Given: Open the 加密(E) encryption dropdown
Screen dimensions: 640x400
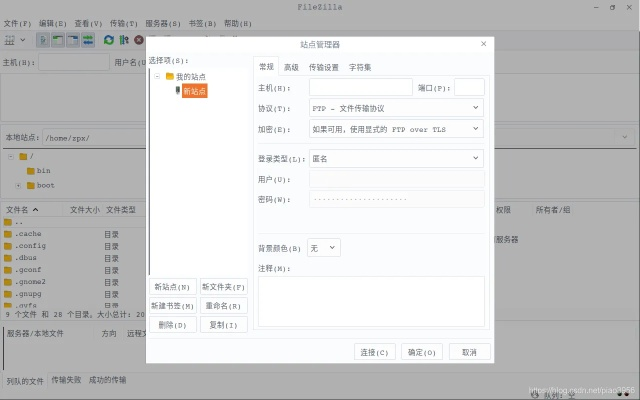Looking at the screenshot, I should pyautogui.click(x=396, y=129).
